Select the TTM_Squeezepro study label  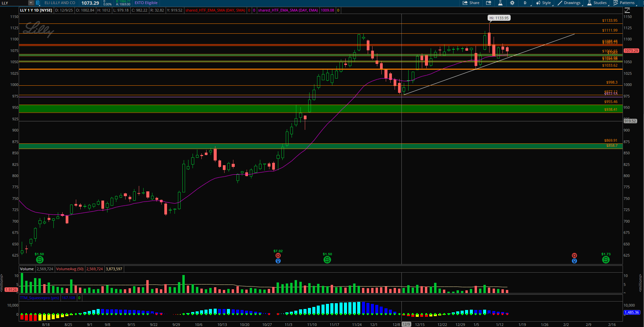39,298
